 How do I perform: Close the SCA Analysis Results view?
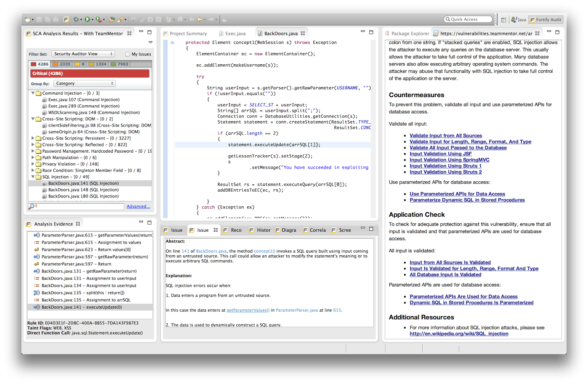coord(129,33)
